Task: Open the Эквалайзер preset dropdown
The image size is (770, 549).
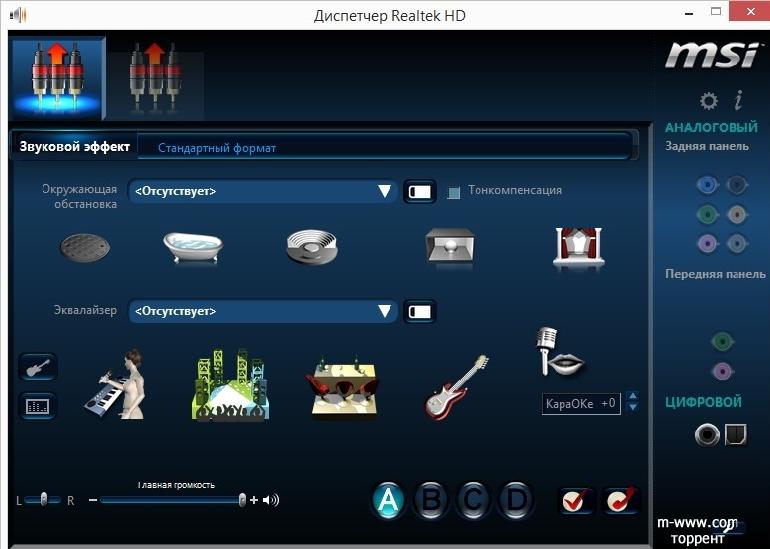Action: point(384,312)
